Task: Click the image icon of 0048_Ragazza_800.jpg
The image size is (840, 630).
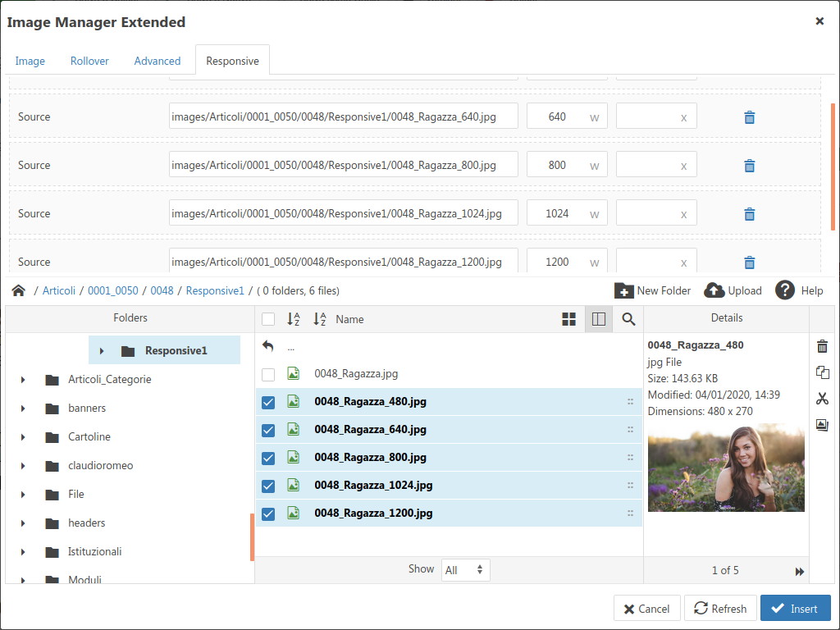Action: [294, 457]
